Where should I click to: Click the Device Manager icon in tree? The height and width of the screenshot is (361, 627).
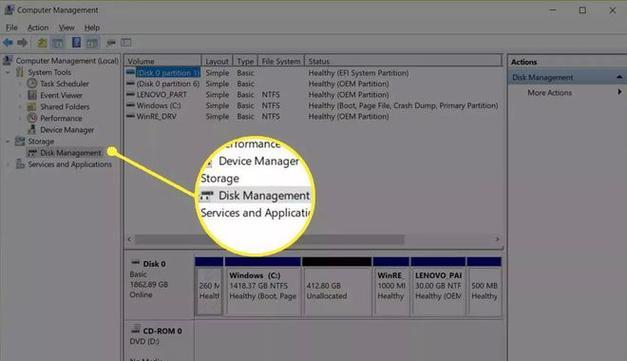coord(32,130)
